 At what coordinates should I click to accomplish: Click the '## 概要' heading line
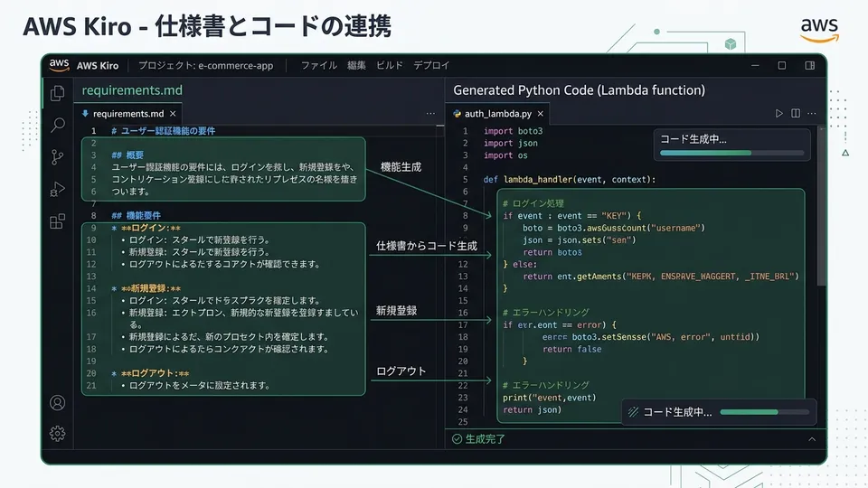coord(127,155)
